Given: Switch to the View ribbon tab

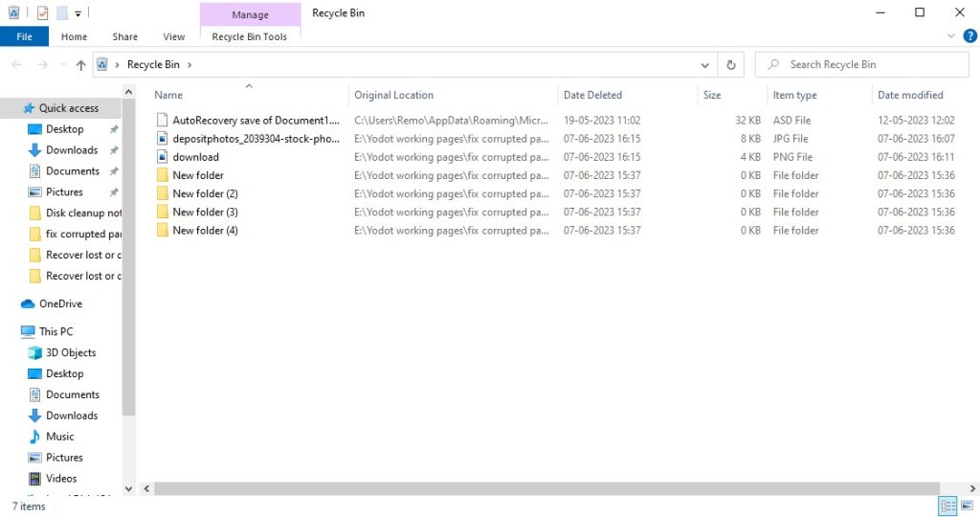Looking at the screenshot, I should coord(174,37).
